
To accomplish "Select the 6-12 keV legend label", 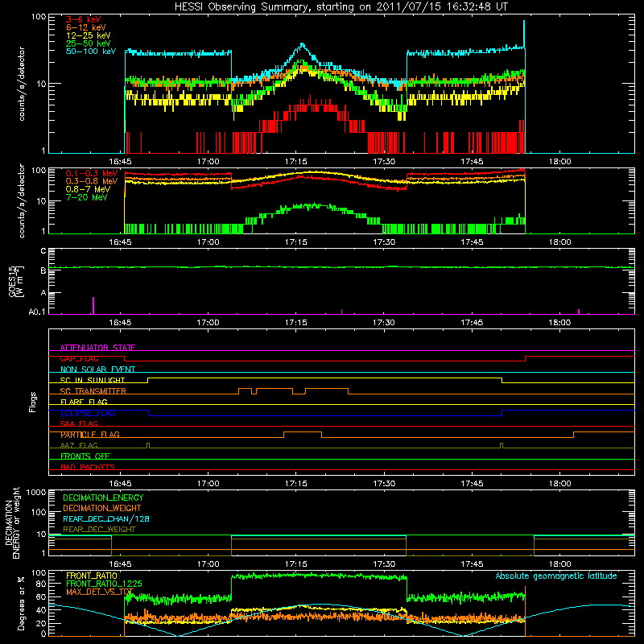I will coord(86,27).
